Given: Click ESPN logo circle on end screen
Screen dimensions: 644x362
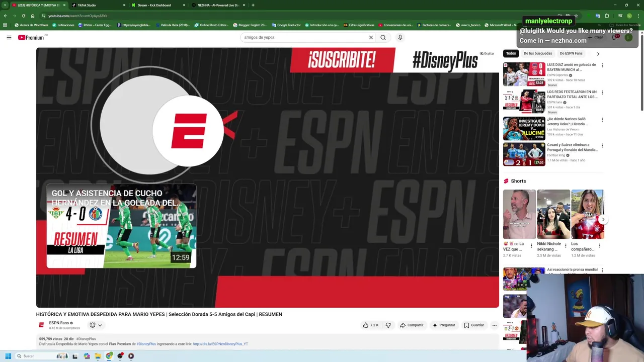Looking at the screenshot, I should pos(188,131).
